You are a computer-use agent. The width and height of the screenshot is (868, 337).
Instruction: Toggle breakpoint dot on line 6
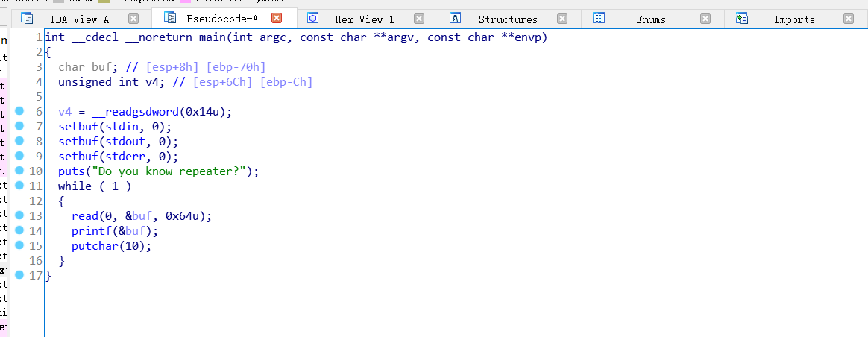pyautogui.click(x=20, y=111)
